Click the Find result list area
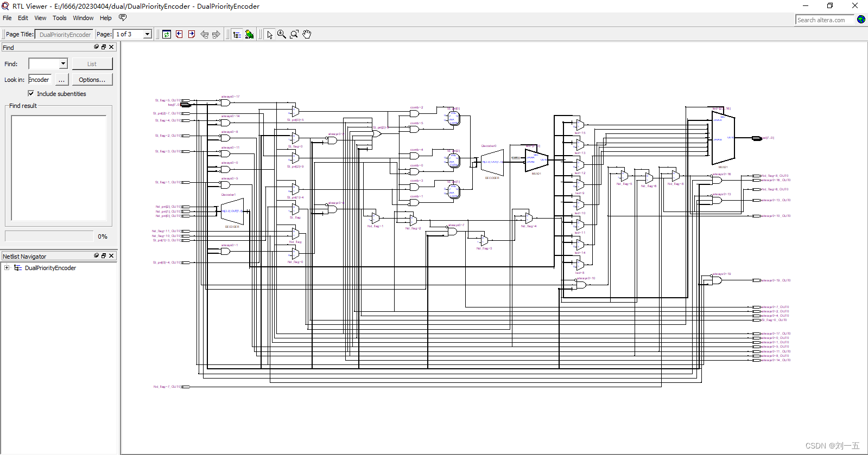This screenshot has width=868, height=455. point(59,168)
